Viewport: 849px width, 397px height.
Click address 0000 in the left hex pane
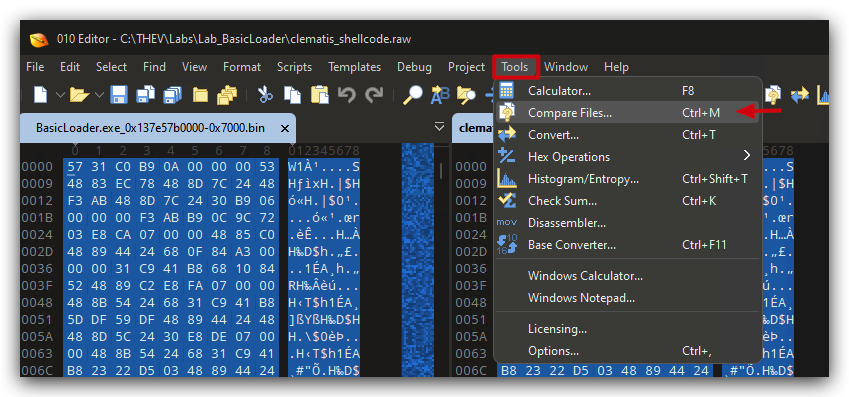(38, 167)
